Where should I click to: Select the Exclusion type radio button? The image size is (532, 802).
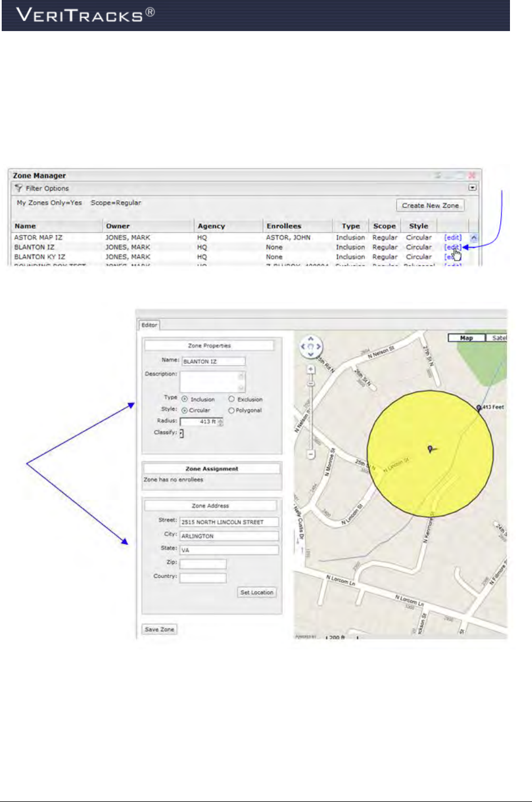232,399
